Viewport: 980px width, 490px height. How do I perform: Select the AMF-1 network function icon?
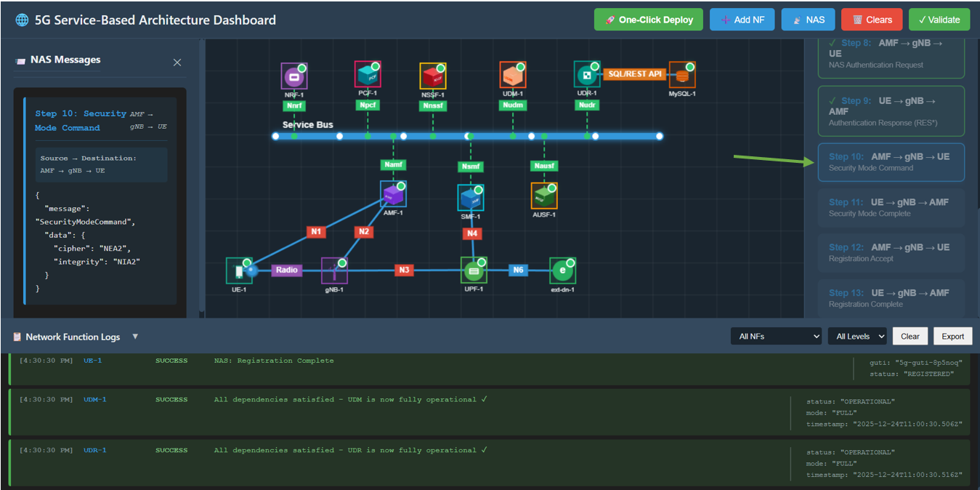pyautogui.click(x=392, y=194)
